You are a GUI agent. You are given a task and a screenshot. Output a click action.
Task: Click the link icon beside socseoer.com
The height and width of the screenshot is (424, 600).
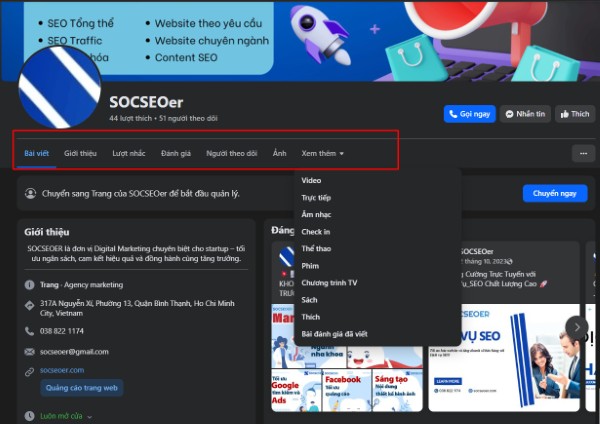tap(29, 372)
